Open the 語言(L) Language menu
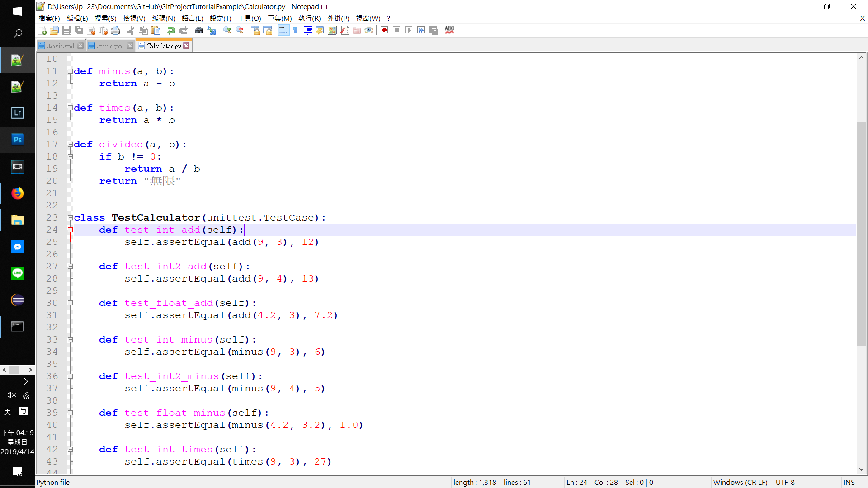Screen dimensions: 868x488 pos(193,19)
